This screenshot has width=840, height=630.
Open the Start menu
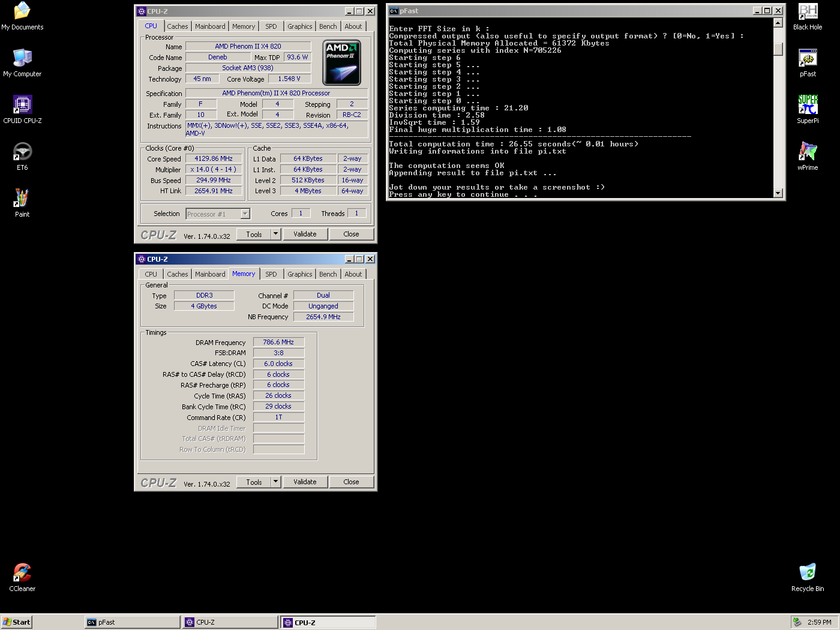[16, 622]
